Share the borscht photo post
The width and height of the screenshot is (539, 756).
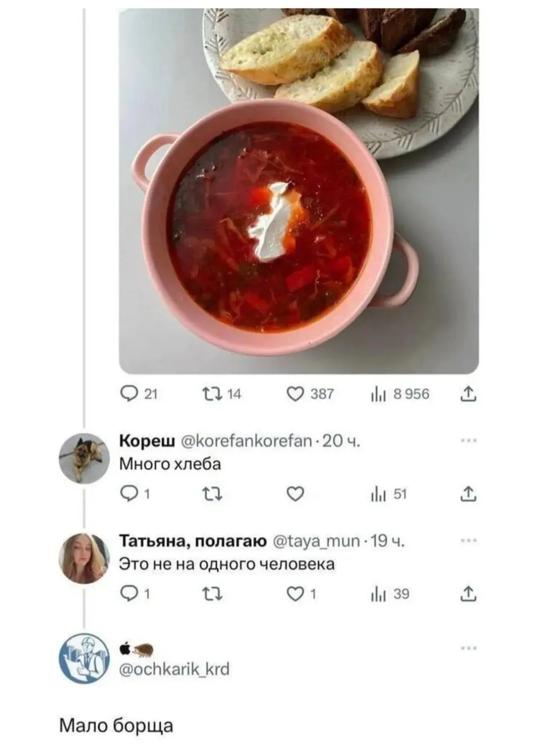pyautogui.click(x=468, y=394)
